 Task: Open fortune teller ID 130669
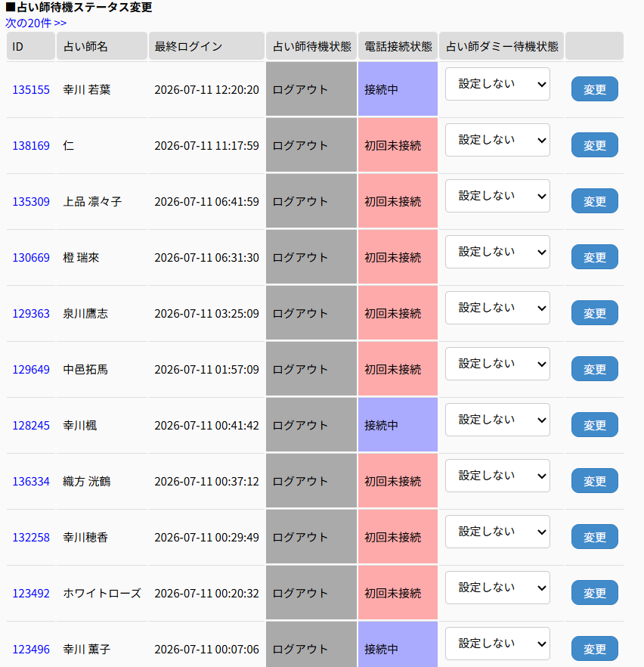tap(30, 257)
